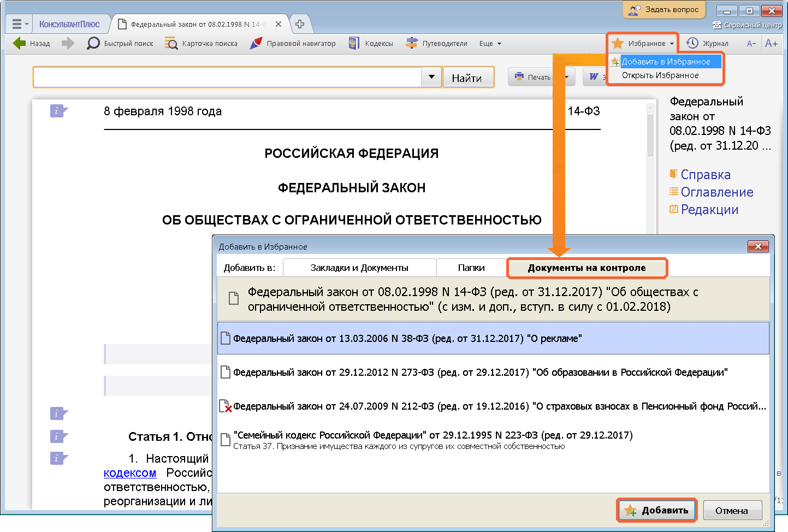The image size is (788, 532).
Task: Open the Редакции link in side panel
Action: (709, 210)
